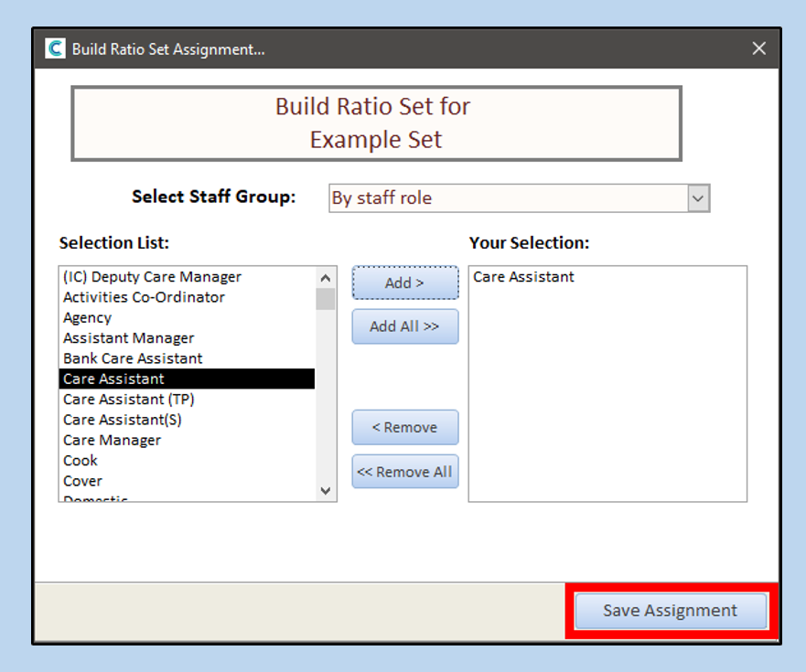Select Activities Co-Ordinator from the Selection List
This screenshot has height=672, width=806.
point(144,297)
